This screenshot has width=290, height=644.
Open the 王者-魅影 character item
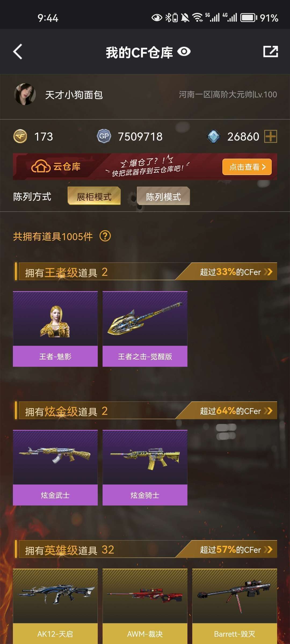click(55, 329)
